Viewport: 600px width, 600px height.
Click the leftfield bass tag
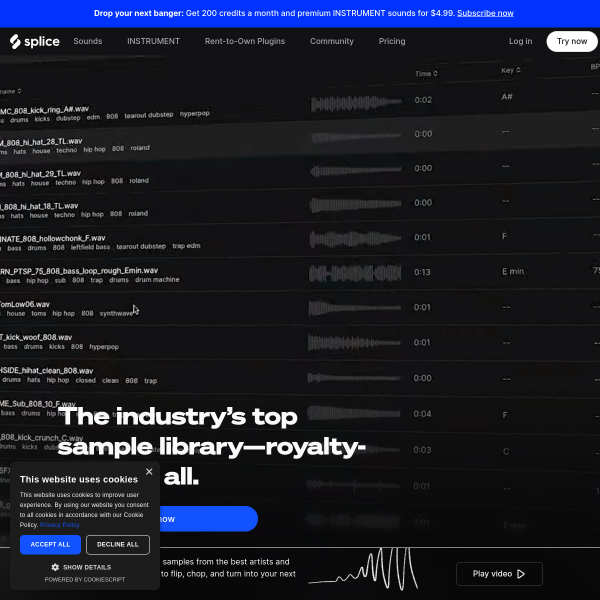90,247
